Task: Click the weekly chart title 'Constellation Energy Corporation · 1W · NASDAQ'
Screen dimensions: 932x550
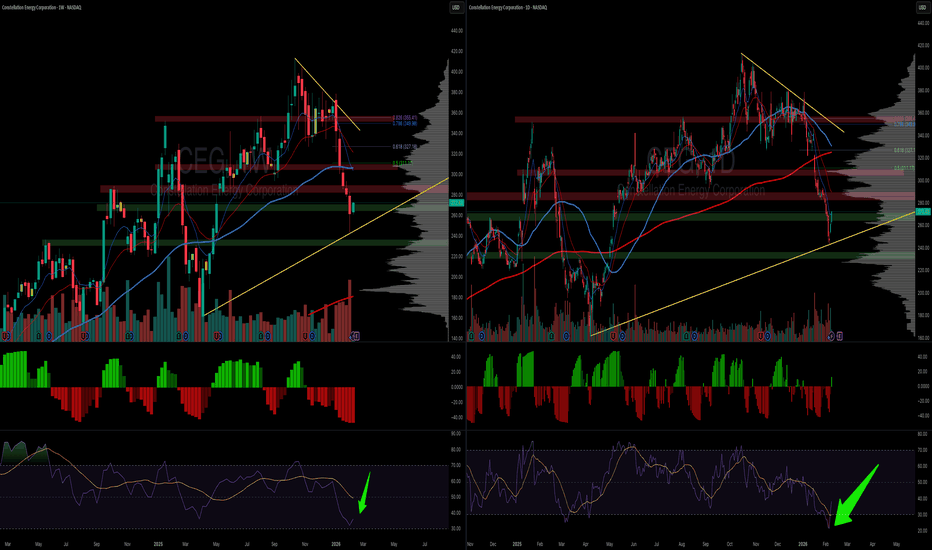Action: pos(41,8)
